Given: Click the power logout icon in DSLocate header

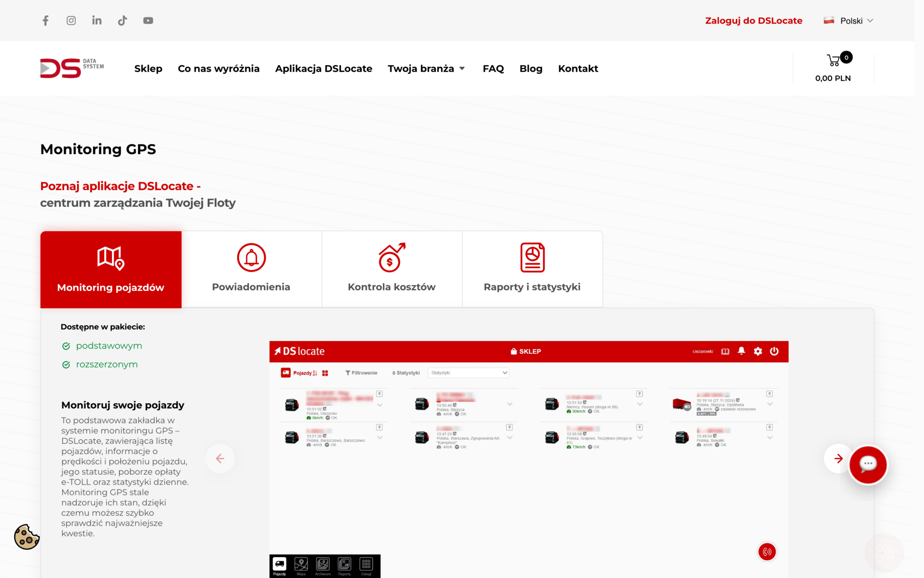Looking at the screenshot, I should pos(774,351).
